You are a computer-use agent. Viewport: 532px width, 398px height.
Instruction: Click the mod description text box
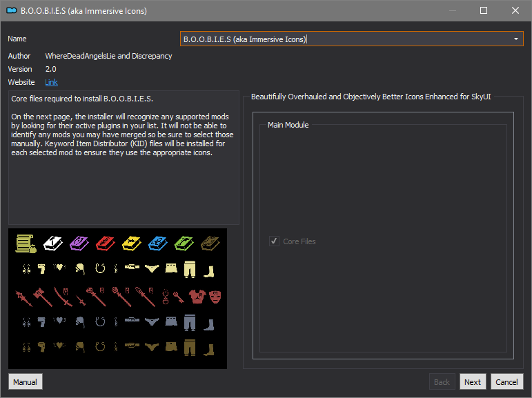click(x=124, y=157)
